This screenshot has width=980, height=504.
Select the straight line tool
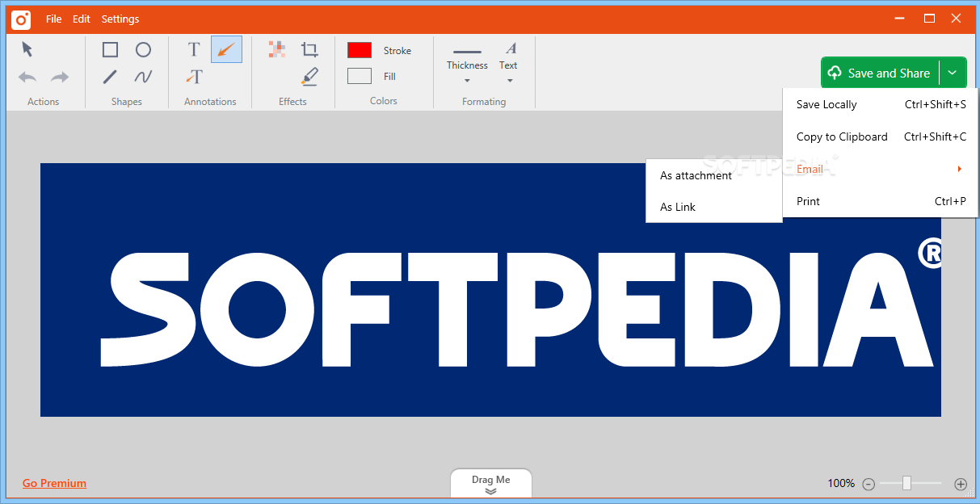[x=111, y=77]
